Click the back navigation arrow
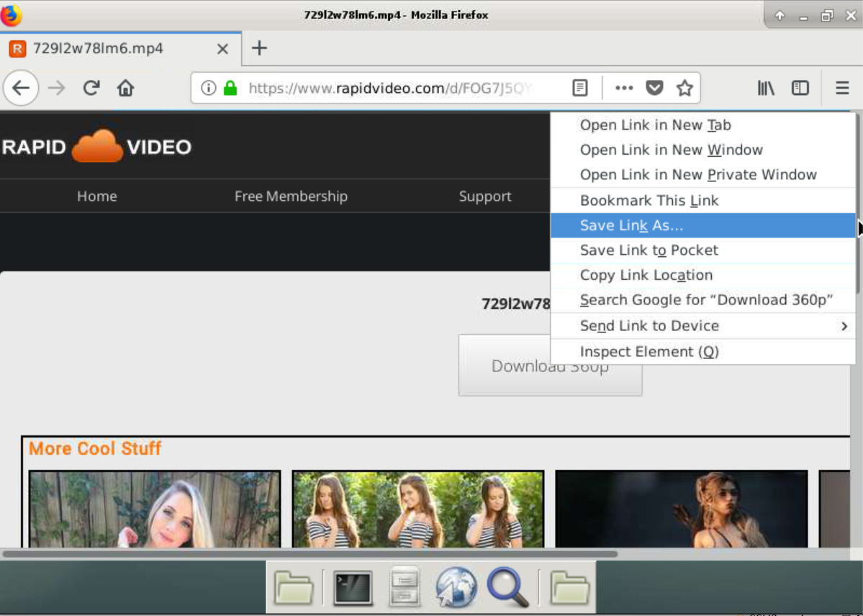 [x=21, y=88]
